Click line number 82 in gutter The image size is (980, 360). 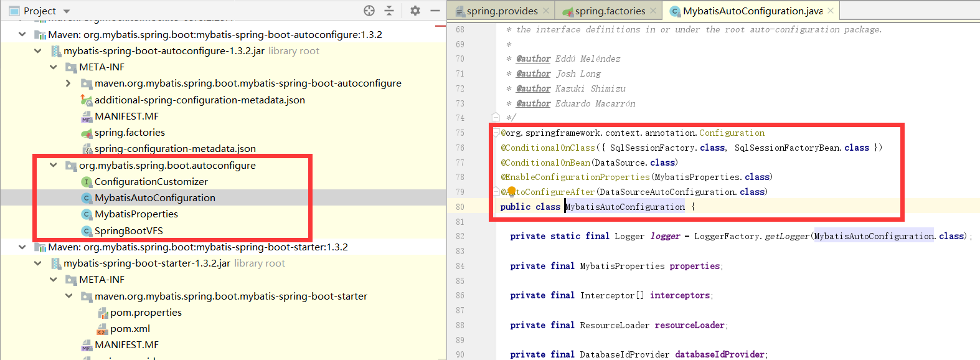pos(460,236)
